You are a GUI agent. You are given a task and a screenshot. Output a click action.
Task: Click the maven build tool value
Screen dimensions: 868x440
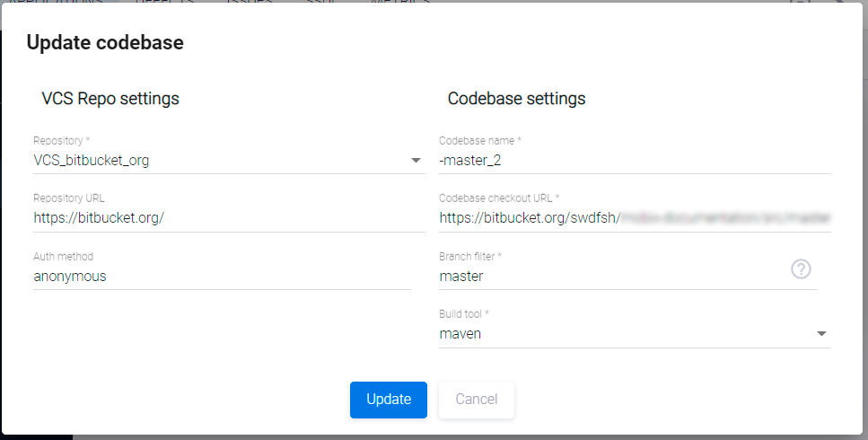pyautogui.click(x=460, y=334)
